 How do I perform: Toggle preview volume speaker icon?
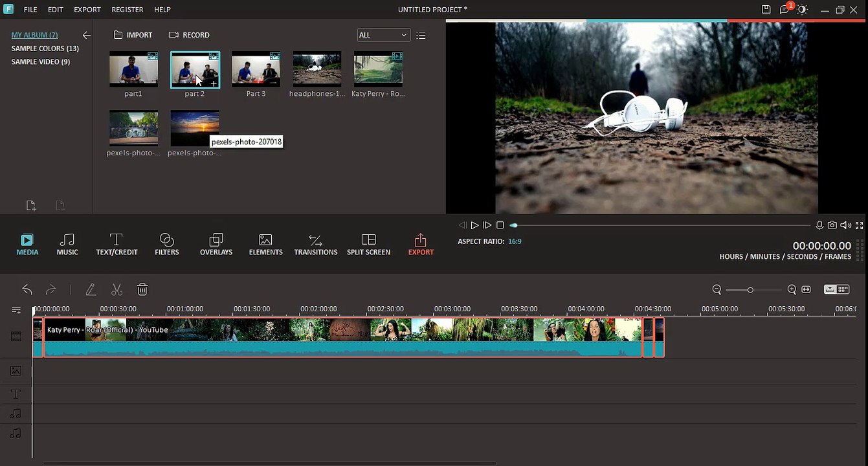pyautogui.click(x=846, y=225)
